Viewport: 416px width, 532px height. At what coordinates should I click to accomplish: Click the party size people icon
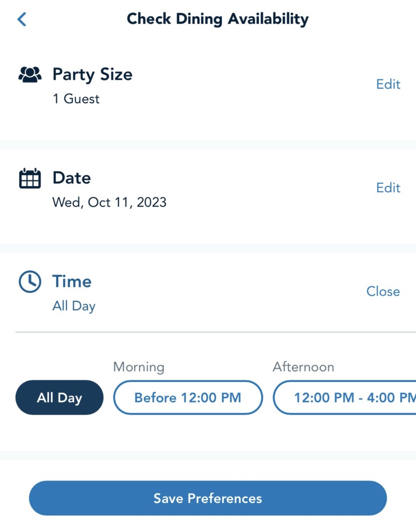pos(30,75)
